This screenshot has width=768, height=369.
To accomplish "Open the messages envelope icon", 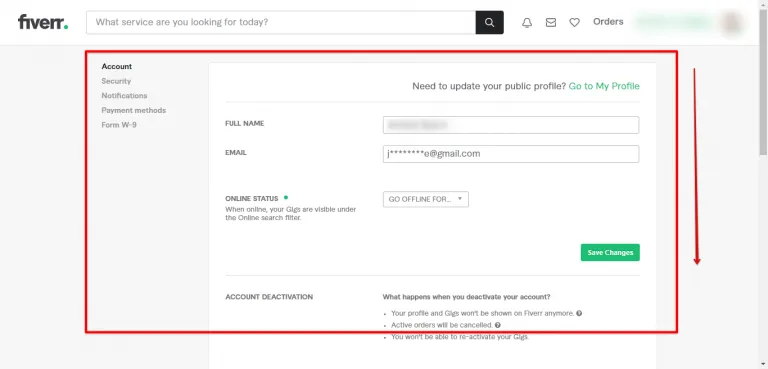I will [551, 23].
